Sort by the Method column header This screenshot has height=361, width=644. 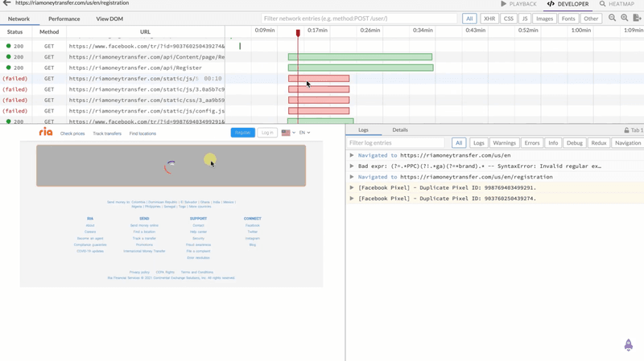[49, 31]
